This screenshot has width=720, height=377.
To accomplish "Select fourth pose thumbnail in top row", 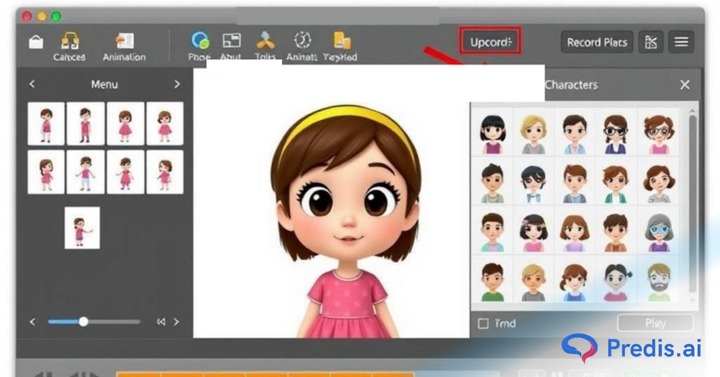I will pyautogui.click(x=165, y=124).
